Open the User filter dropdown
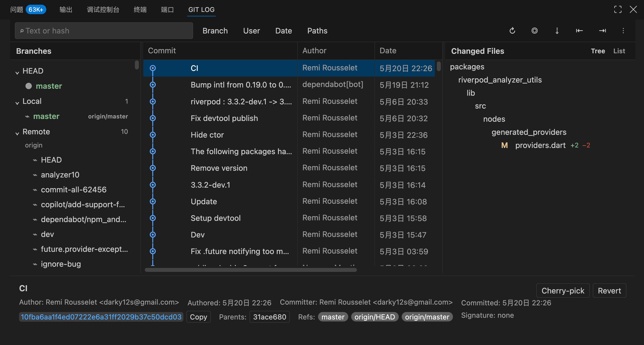 pos(251,30)
